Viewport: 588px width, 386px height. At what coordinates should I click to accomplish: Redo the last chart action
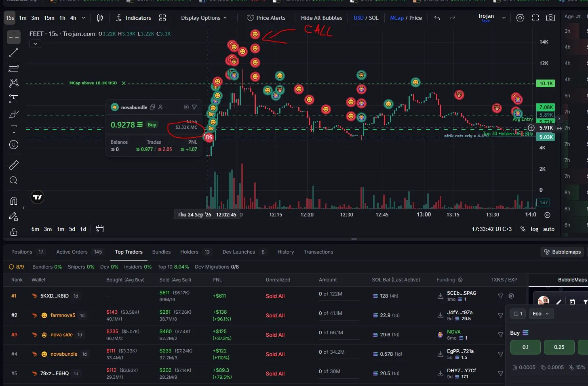point(452,18)
